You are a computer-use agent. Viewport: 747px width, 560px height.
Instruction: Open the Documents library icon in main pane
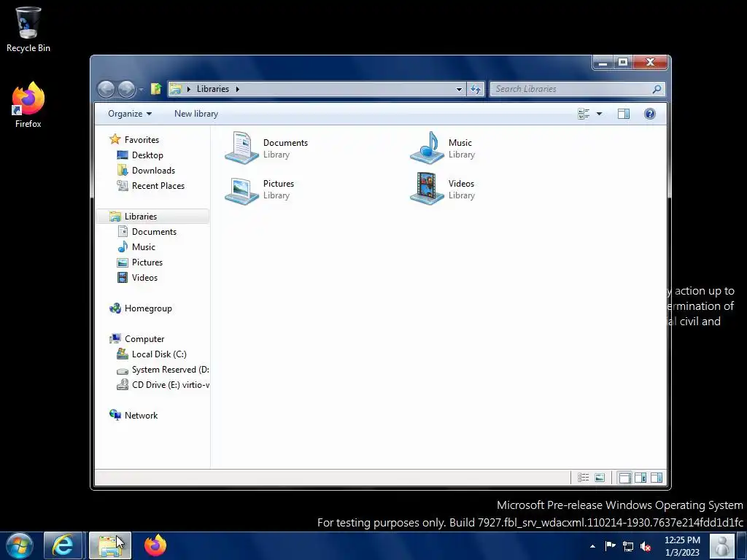click(x=242, y=148)
